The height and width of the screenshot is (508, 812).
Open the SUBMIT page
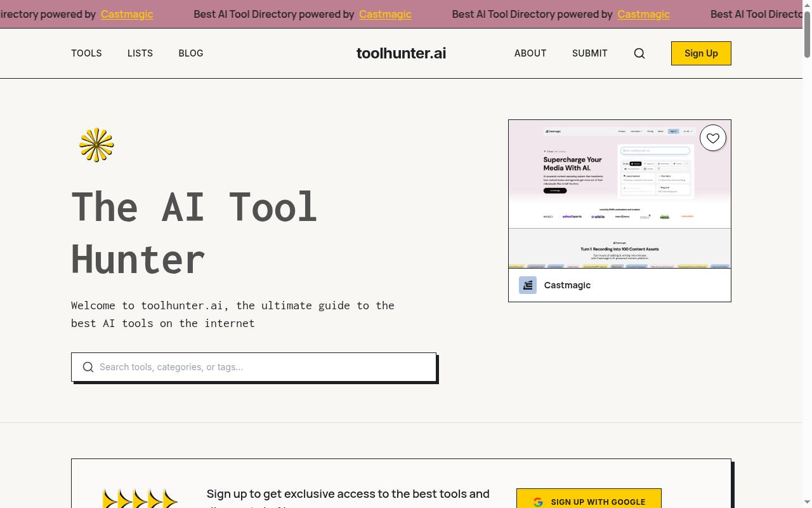click(590, 53)
